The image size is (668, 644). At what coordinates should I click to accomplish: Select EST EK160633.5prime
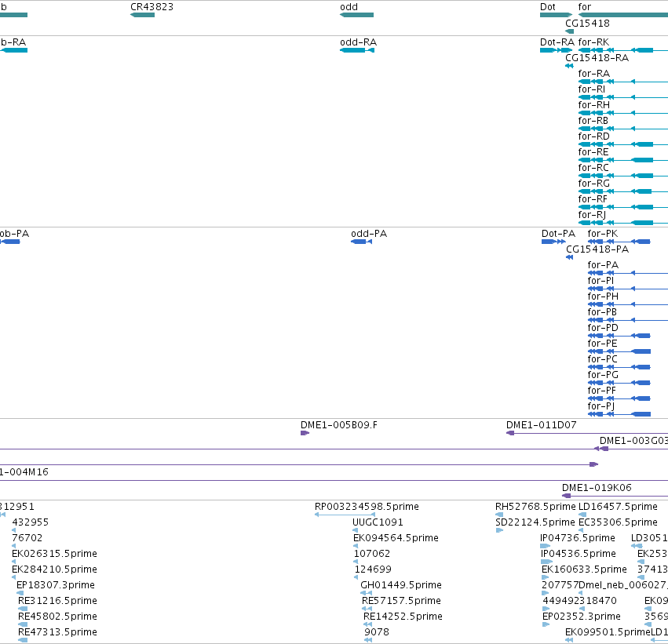pos(546,577)
